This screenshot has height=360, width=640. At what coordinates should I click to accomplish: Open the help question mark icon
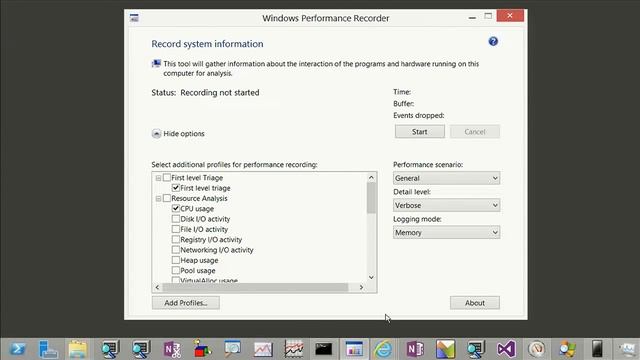coord(493,41)
